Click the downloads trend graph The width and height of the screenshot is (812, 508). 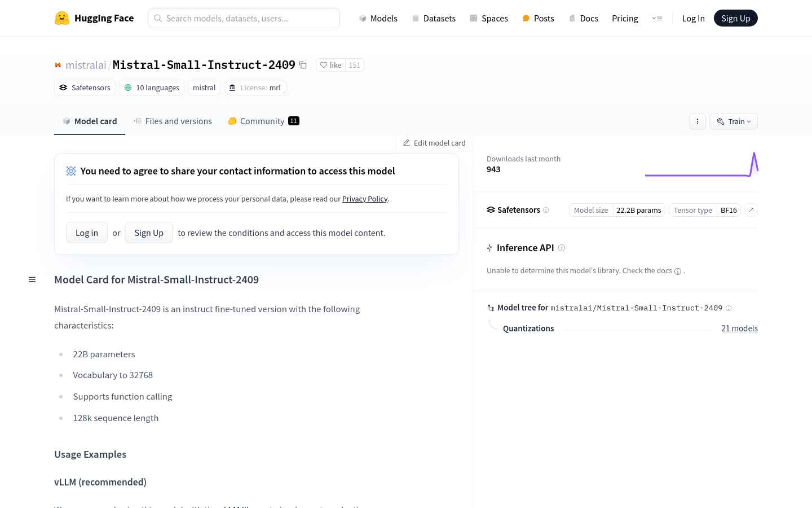point(701,164)
